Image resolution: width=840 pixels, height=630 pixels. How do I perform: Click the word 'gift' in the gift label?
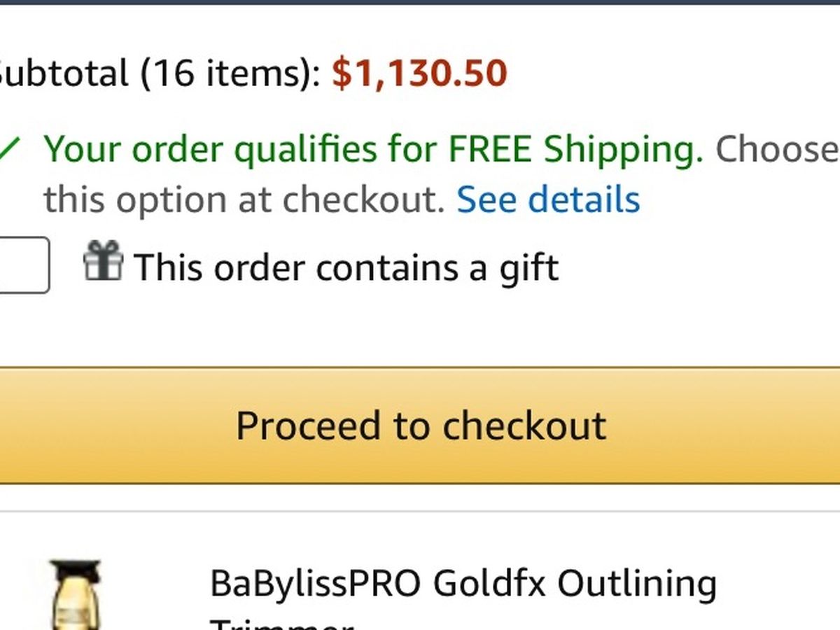tap(529, 267)
